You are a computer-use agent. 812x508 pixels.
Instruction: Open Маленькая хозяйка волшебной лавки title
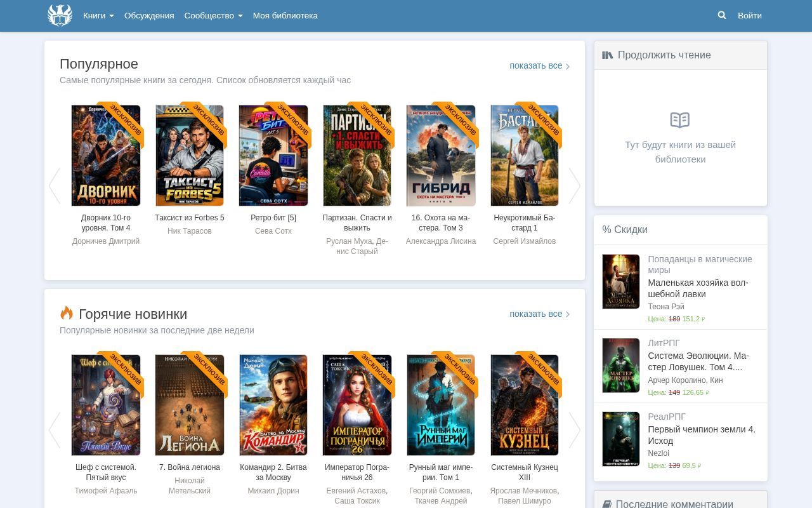(698, 288)
